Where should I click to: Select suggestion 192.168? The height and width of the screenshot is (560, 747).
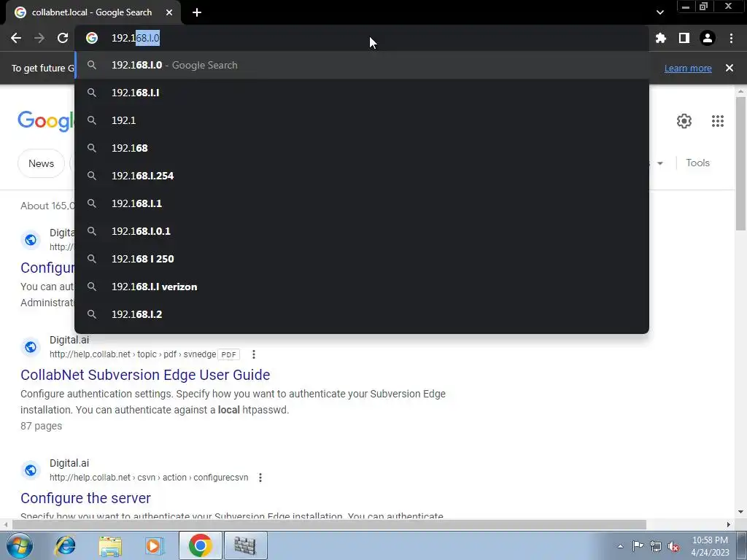pos(362,148)
